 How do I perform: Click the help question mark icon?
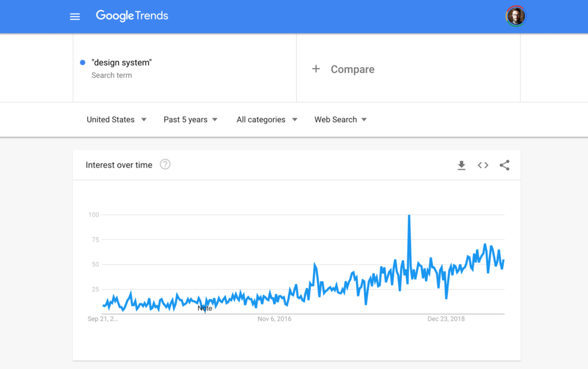[x=165, y=165]
